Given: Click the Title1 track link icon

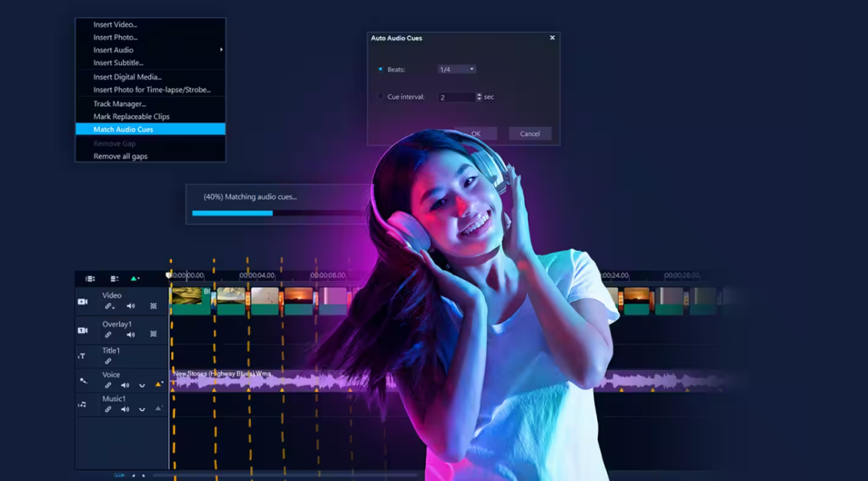Looking at the screenshot, I should pyautogui.click(x=108, y=360).
